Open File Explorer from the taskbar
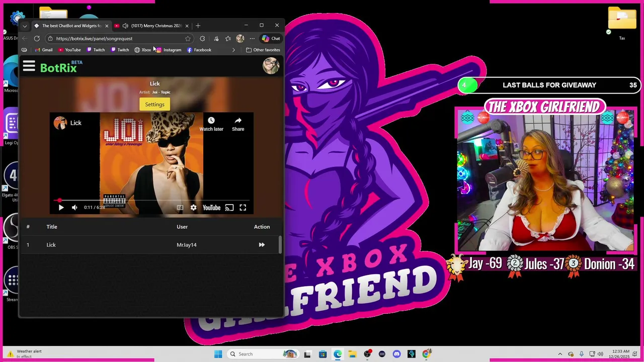This screenshot has height=362, width=644. [x=352, y=354]
